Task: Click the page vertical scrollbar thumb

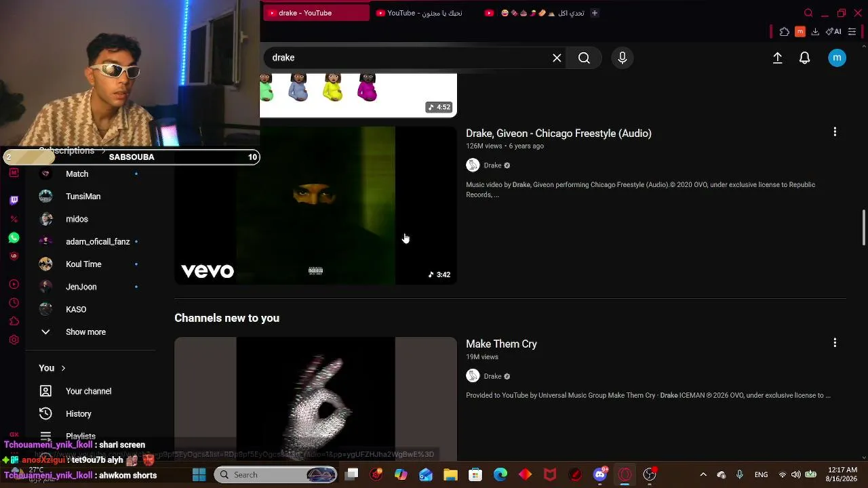Action: tap(864, 228)
